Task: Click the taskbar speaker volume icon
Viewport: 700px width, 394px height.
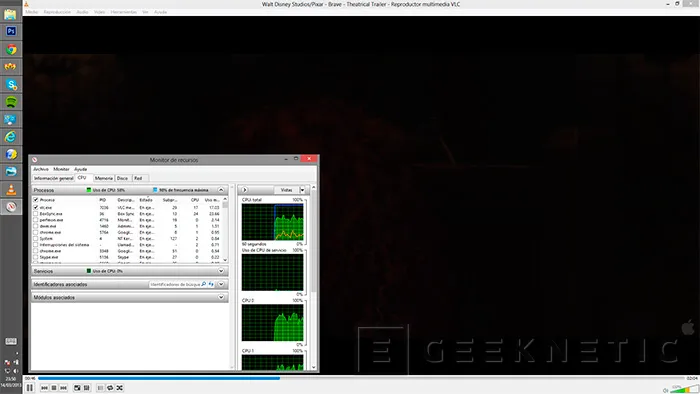Action: pos(16,371)
